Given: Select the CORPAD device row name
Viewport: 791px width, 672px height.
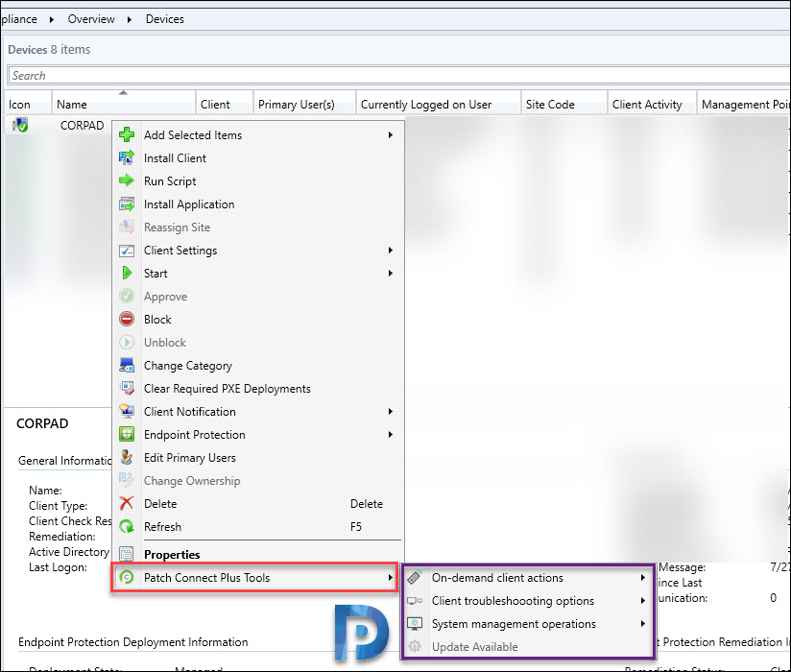Looking at the screenshot, I should (82, 125).
